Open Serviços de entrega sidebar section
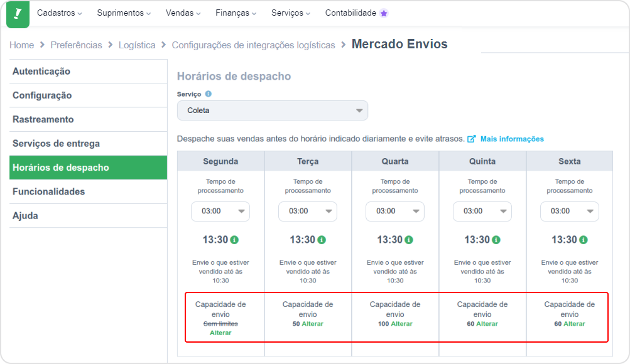This screenshot has width=630, height=364. [x=88, y=144]
